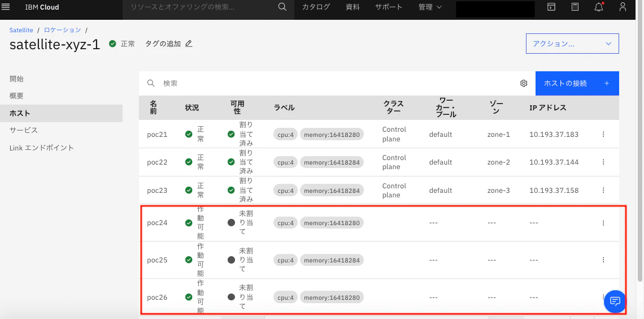The height and width of the screenshot is (319, 644).
Task: Focus the host table 検索 field
Action: (337, 84)
